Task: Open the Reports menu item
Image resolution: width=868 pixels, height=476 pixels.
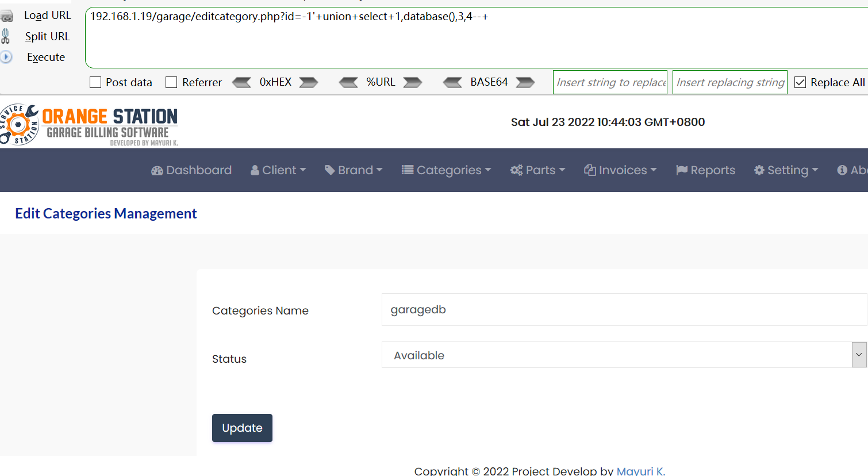Action: [705, 170]
